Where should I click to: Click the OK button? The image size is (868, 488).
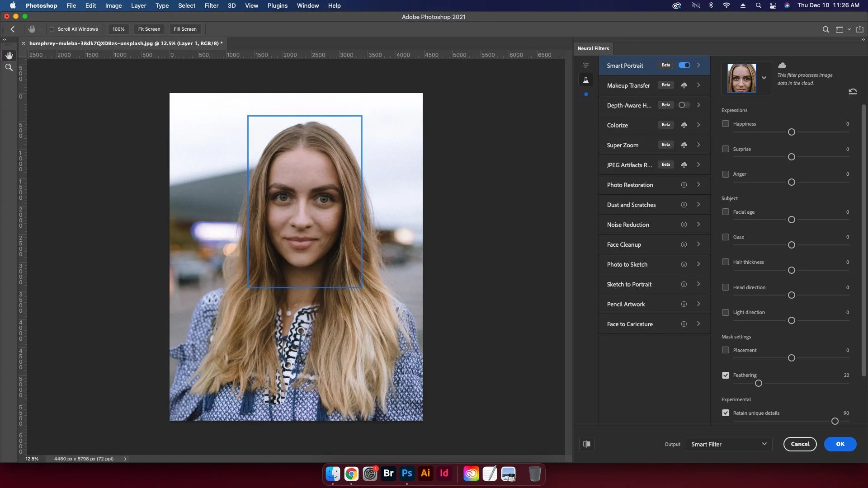tap(840, 444)
